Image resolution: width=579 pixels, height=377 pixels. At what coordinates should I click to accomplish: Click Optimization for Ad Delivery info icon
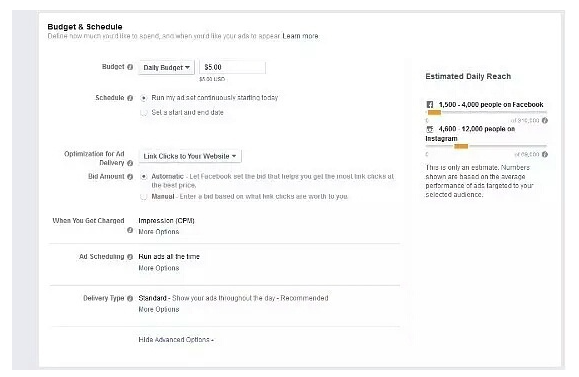click(x=130, y=163)
